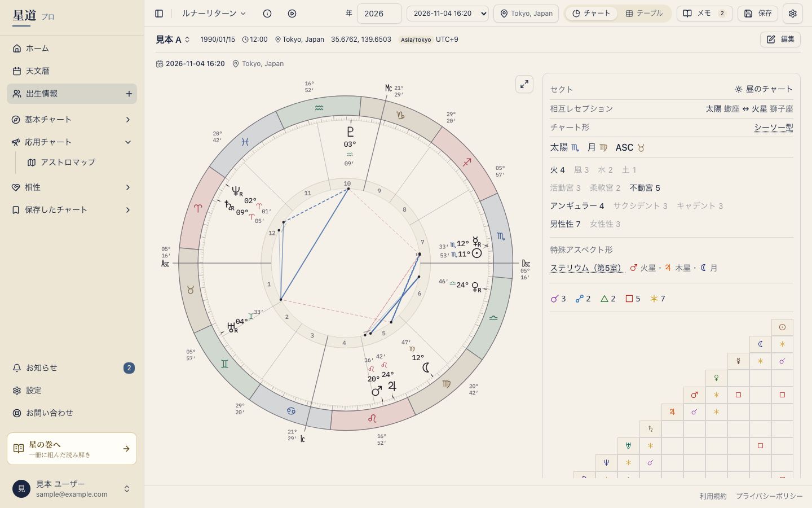
Task: Open 設定 in sidebar
Action: [72, 391]
